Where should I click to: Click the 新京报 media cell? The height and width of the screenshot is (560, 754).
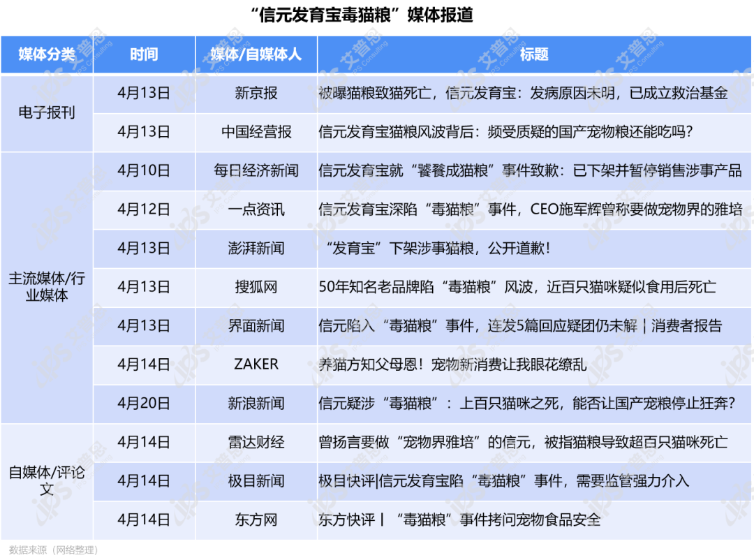point(256,93)
